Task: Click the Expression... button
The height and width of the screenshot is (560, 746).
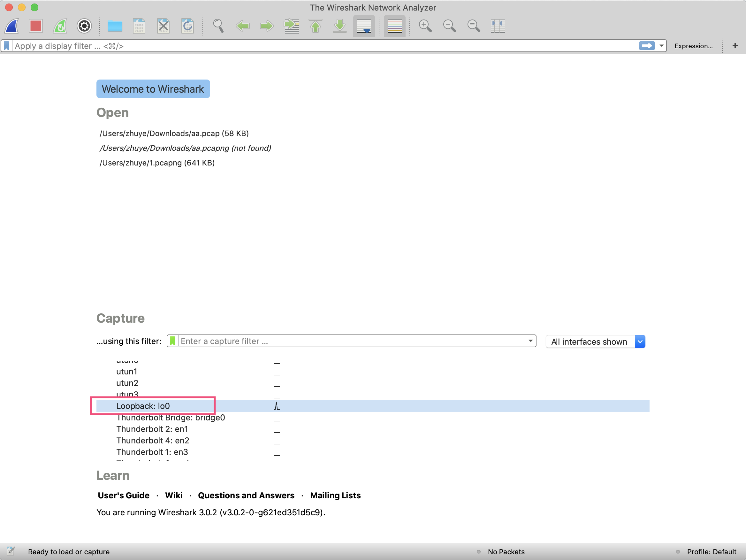Action: tap(693, 46)
